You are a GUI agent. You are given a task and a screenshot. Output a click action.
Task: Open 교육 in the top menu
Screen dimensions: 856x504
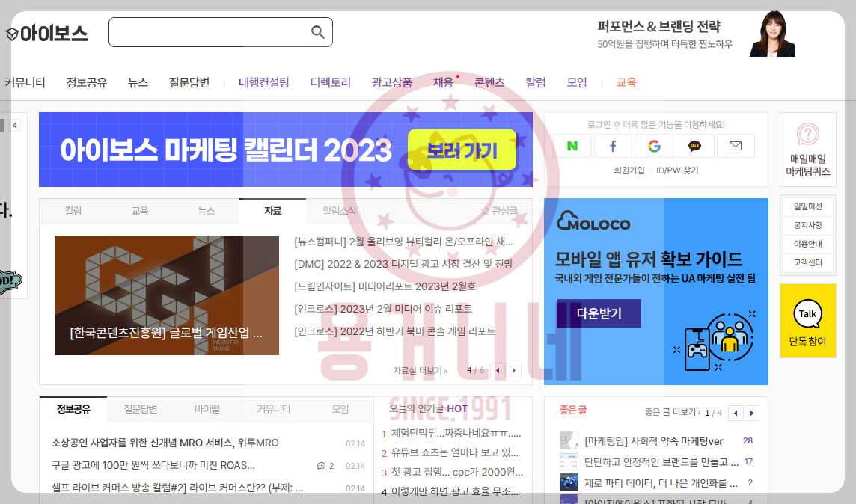tap(627, 82)
